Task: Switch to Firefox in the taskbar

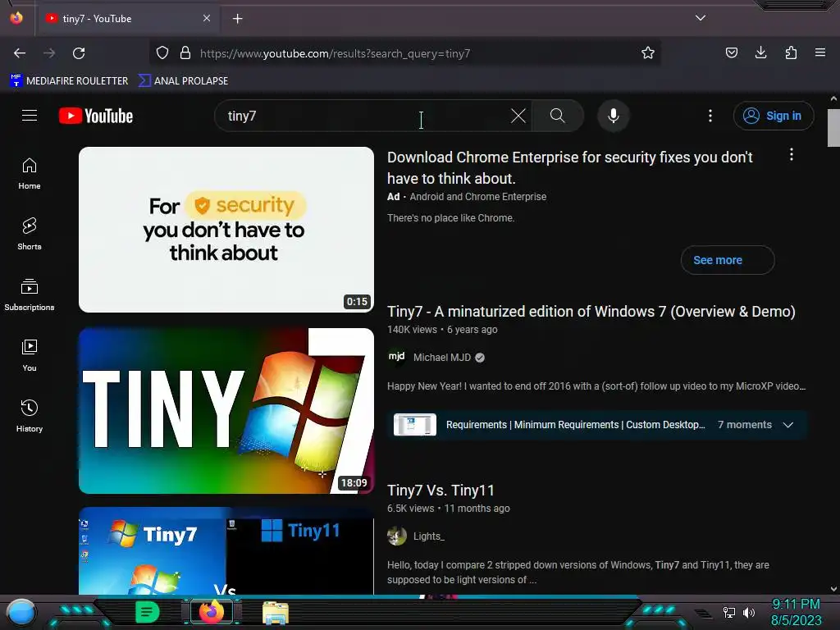Action: 212,612
